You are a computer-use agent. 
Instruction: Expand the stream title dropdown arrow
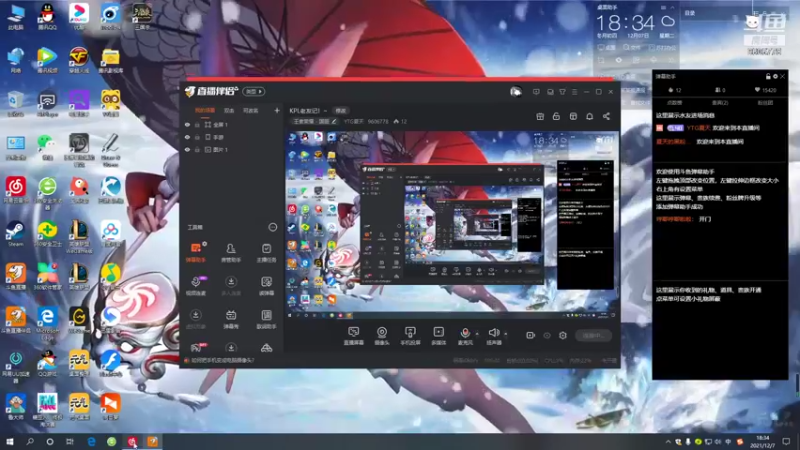tap(325, 111)
